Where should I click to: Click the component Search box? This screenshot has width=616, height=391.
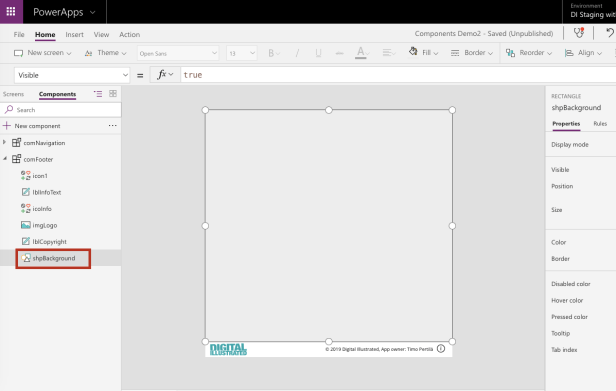61,110
